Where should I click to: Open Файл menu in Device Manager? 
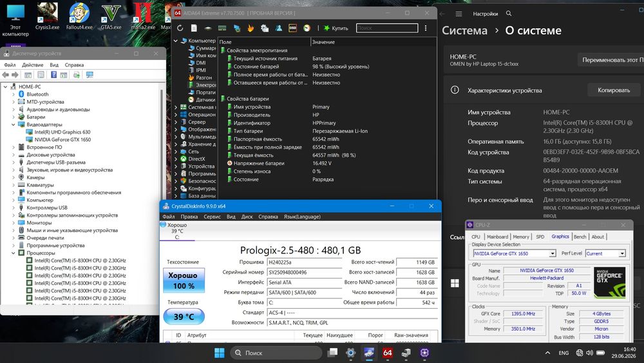click(10, 65)
